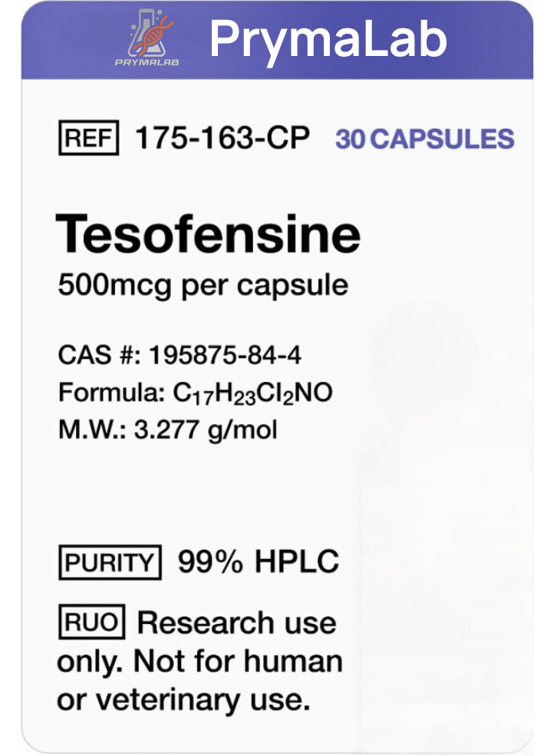Click the boxed RUO symbol

point(91,621)
